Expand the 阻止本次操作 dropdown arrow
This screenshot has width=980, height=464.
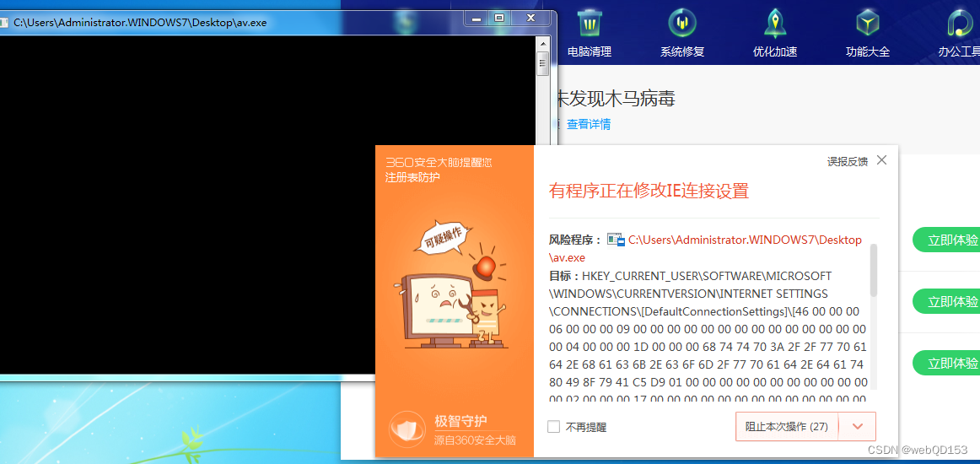click(x=858, y=427)
